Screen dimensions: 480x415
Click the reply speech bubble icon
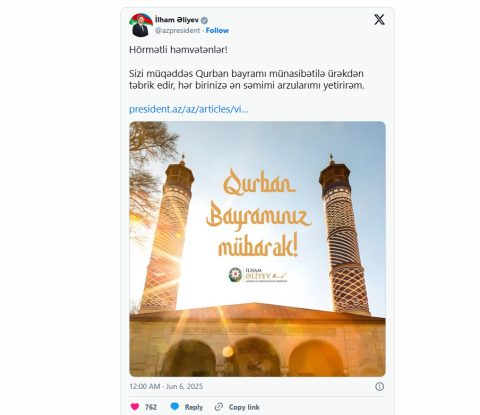[175, 407]
